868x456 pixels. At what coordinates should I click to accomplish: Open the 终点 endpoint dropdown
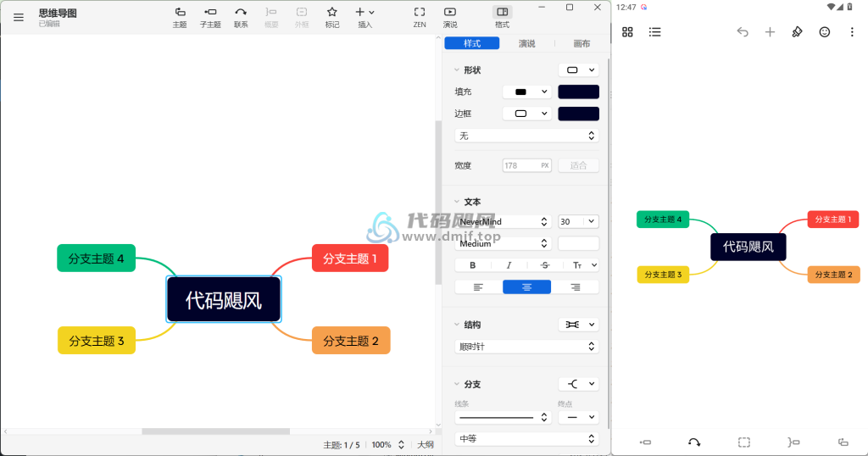pos(578,417)
